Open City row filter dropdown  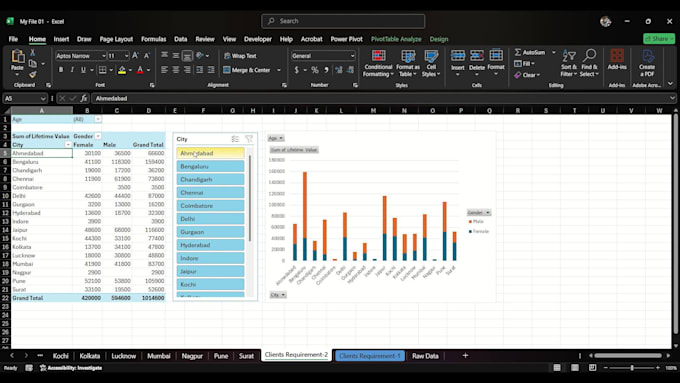tap(68, 144)
